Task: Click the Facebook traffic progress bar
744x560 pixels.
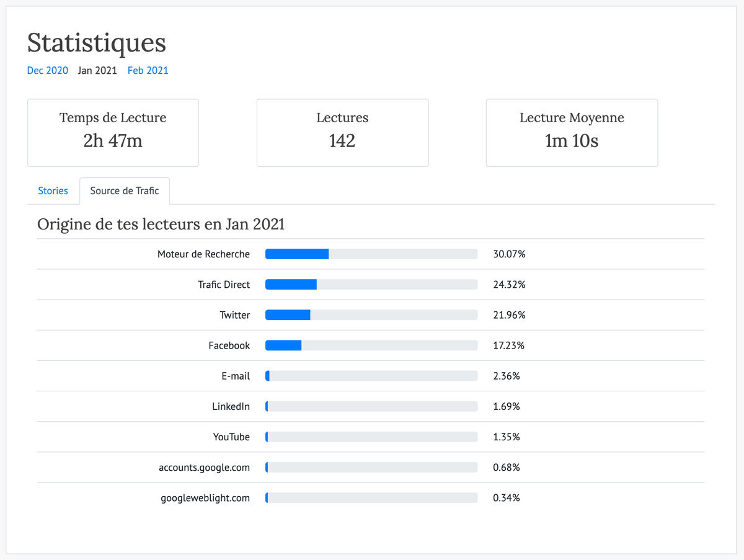Action: 371,345
